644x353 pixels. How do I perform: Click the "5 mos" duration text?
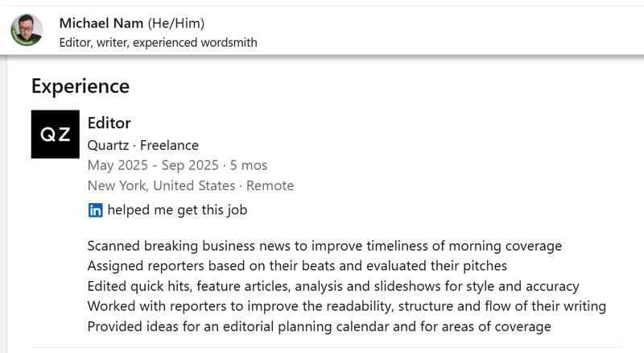point(248,165)
